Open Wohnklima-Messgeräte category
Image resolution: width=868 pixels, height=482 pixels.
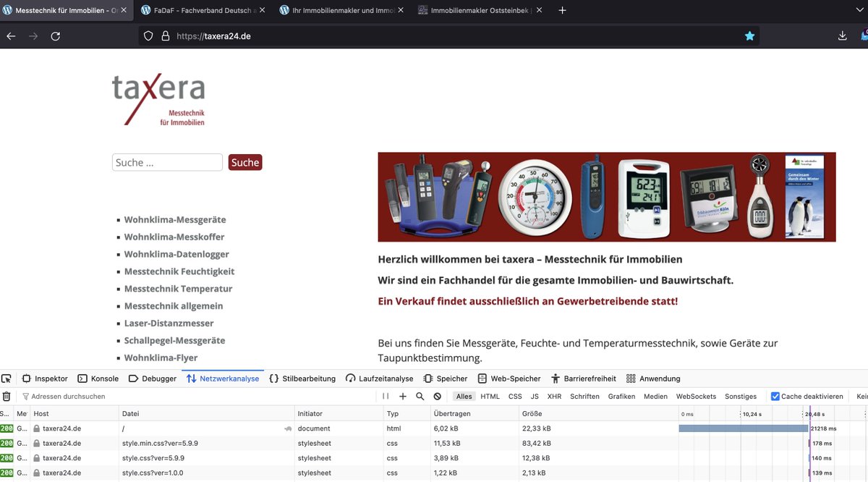point(175,219)
